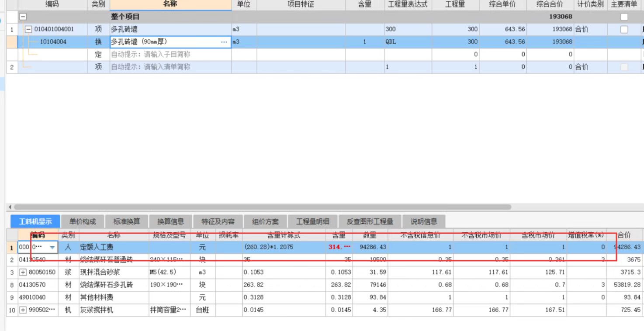Image resolution: width=644 pixels, height=331 pixels.
Task: Click the 725.45 total cell
Action: pyautogui.click(x=625, y=310)
